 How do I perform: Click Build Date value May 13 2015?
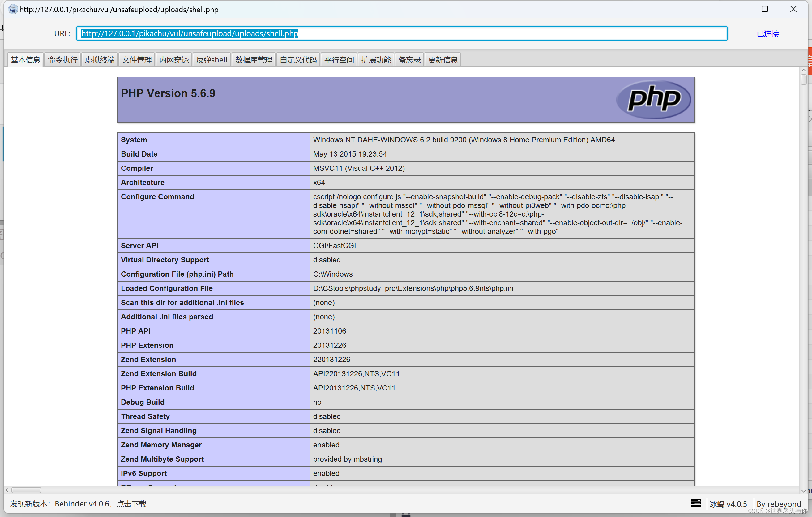tap(350, 154)
